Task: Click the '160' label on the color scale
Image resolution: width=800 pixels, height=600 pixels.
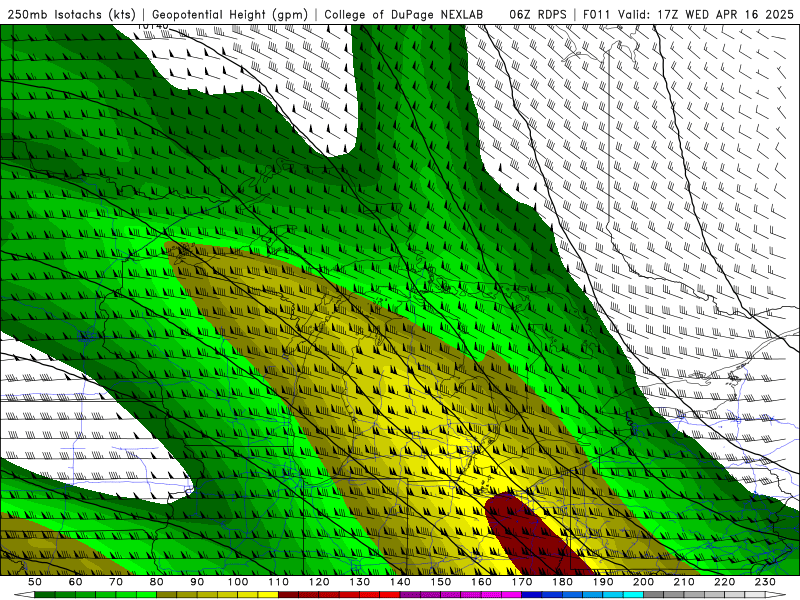Action: (x=481, y=582)
